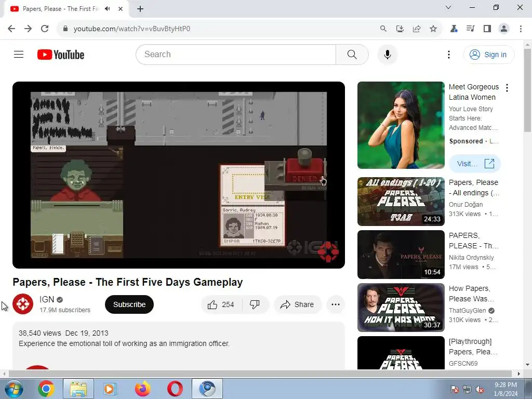
Task: Open the Playthrough Papers, Please title link
Action: click(473, 347)
